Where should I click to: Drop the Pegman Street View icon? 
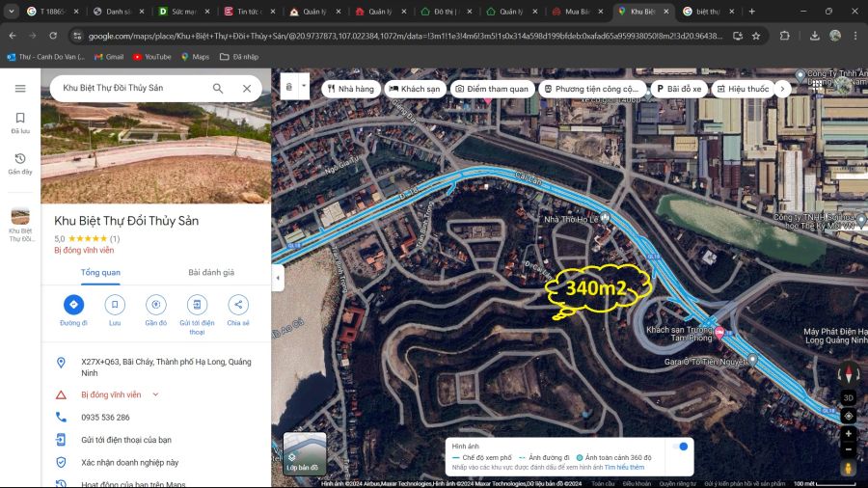pos(849,468)
